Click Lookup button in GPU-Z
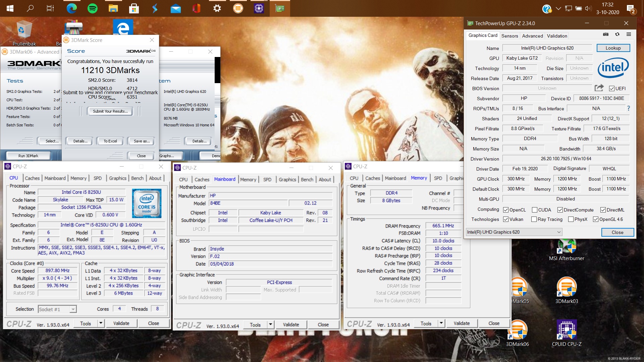Viewport: 644px width, 362px height. pos(613,48)
